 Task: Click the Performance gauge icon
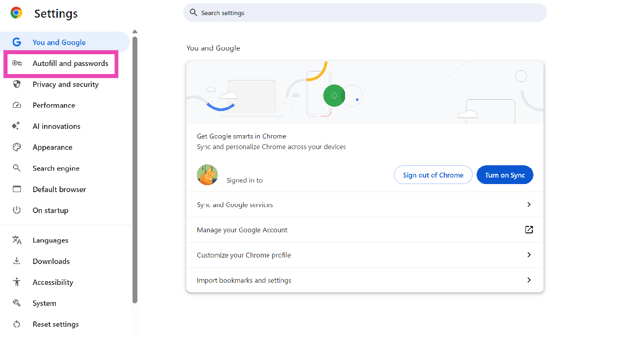click(17, 105)
